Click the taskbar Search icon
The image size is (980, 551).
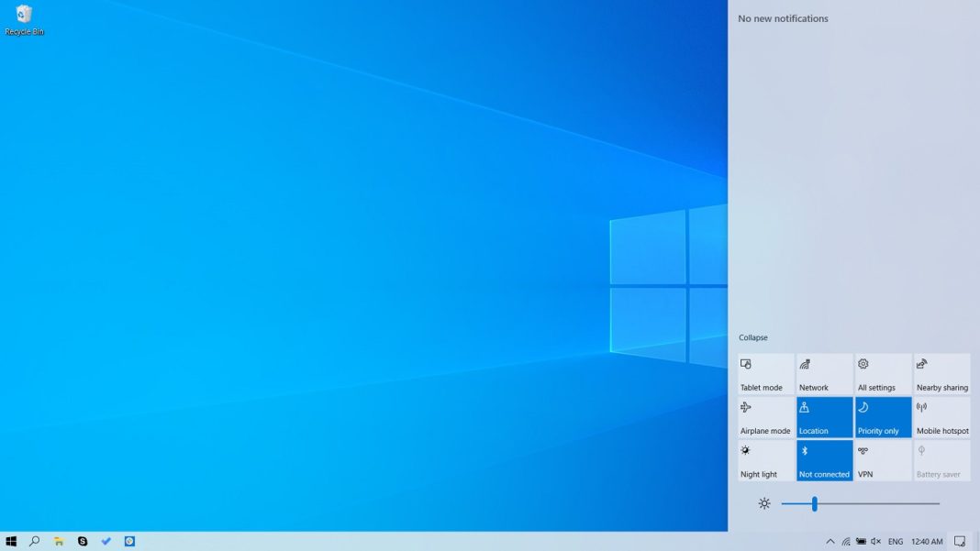[x=35, y=541]
